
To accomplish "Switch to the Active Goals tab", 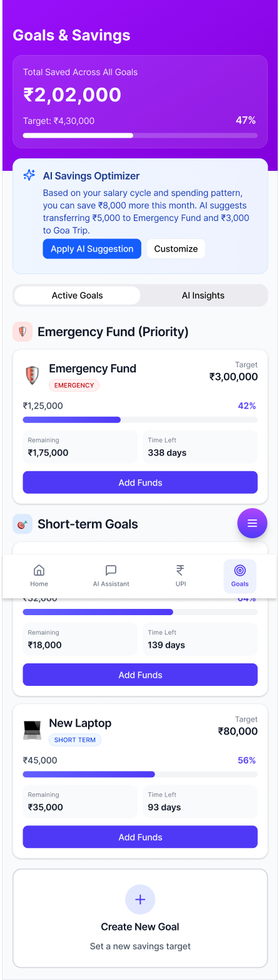I will pyautogui.click(x=78, y=295).
